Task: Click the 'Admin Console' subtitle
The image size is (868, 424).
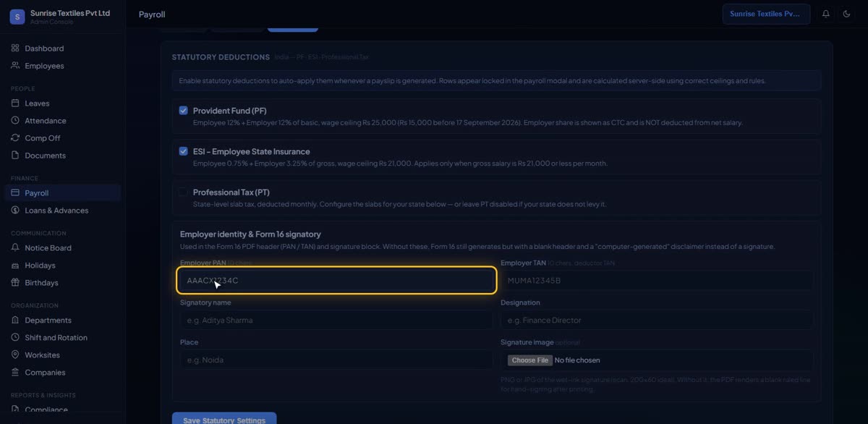Action: point(52,22)
